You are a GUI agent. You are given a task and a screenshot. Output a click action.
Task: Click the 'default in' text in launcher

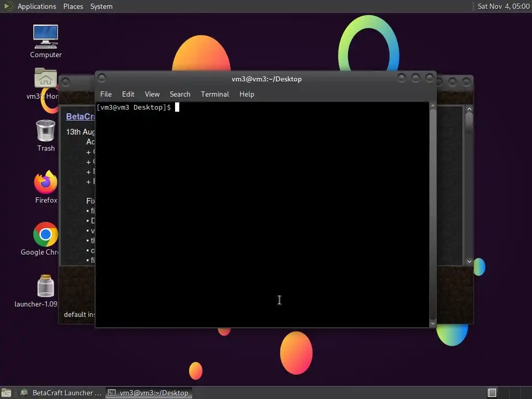point(79,314)
